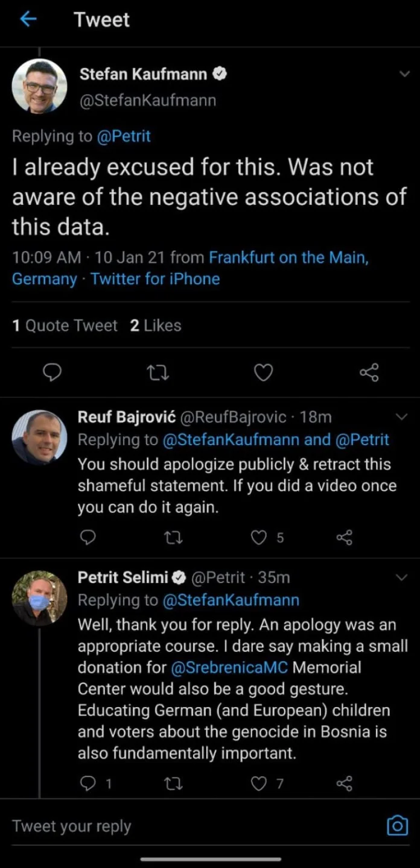
Task: Open Frankfurt on the Main location link
Action: click(288, 257)
